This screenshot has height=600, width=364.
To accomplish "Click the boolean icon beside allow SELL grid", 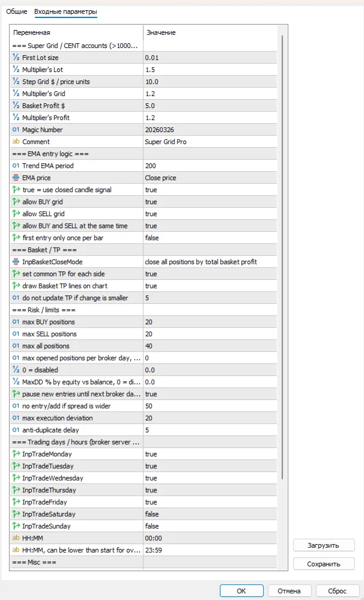I will pos(16,214).
